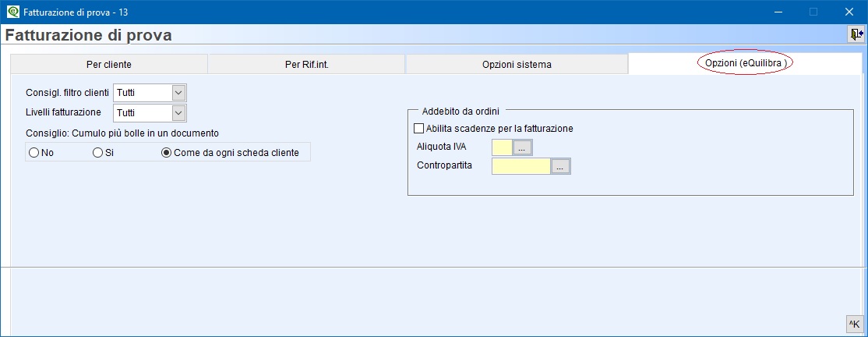Open the Aliquota IVA lookup button
Viewport: 868px width, 337px height.
click(x=522, y=147)
